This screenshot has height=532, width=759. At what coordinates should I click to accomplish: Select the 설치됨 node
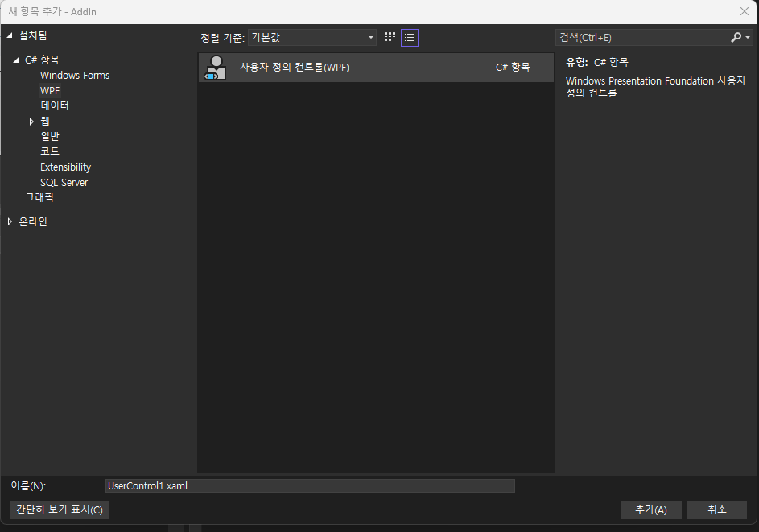click(x=32, y=35)
